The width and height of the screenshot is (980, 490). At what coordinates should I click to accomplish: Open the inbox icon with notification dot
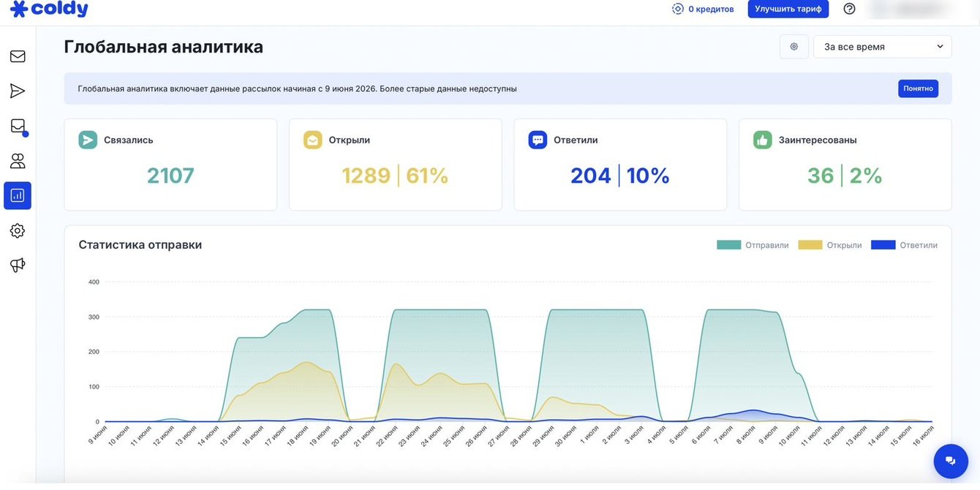pos(18,127)
